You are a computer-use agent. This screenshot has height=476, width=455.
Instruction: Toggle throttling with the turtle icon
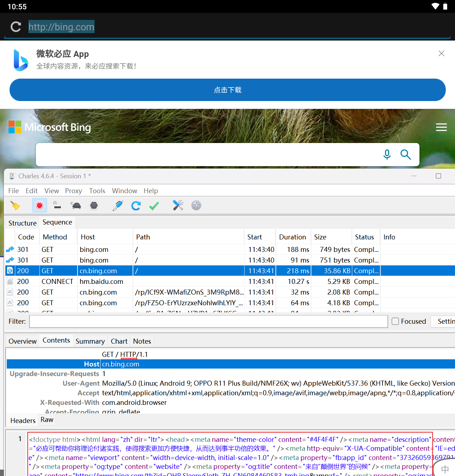click(x=76, y=205)
